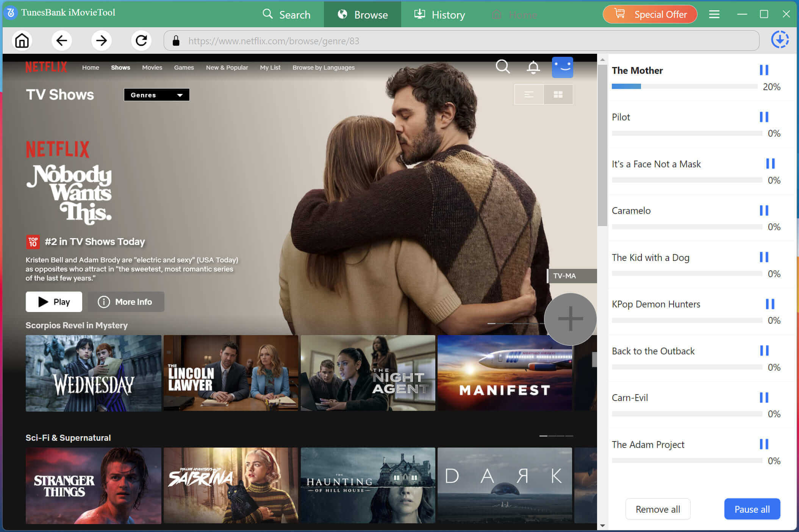The image size is (799, 532).
Task: Open My List menu item
Action: (270, 67)
